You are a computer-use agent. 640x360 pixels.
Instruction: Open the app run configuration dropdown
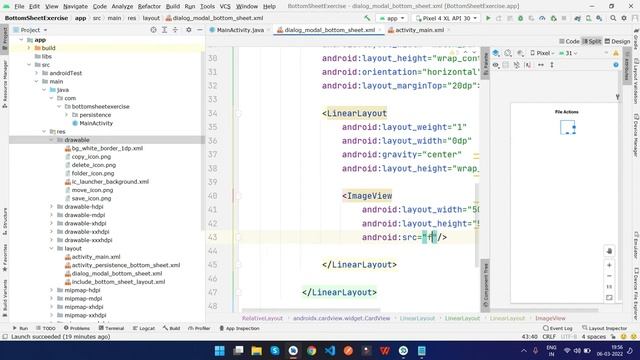coord(392,18)
